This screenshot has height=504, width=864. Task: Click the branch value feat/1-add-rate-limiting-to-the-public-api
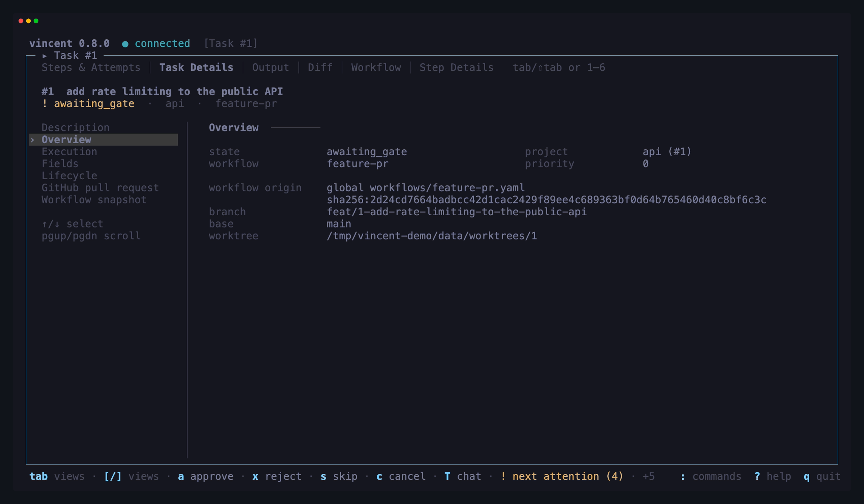456,212
